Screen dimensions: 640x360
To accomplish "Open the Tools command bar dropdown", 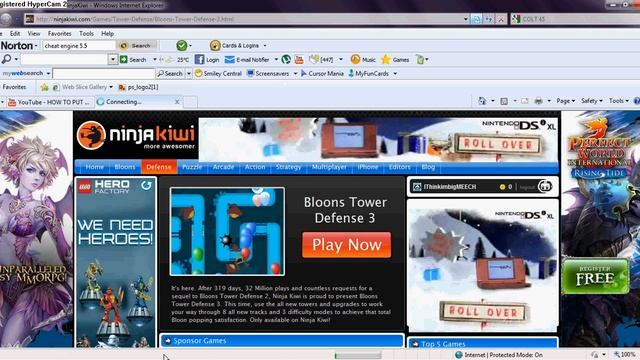I will 618,101.
